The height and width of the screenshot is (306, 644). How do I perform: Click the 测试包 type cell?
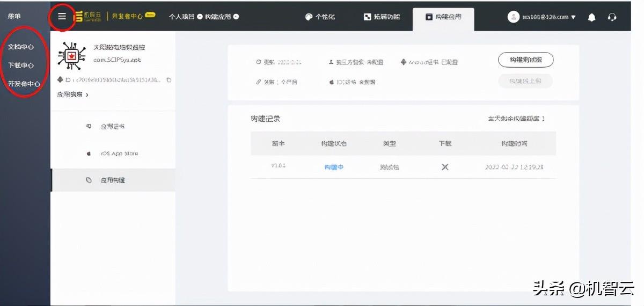389,167
